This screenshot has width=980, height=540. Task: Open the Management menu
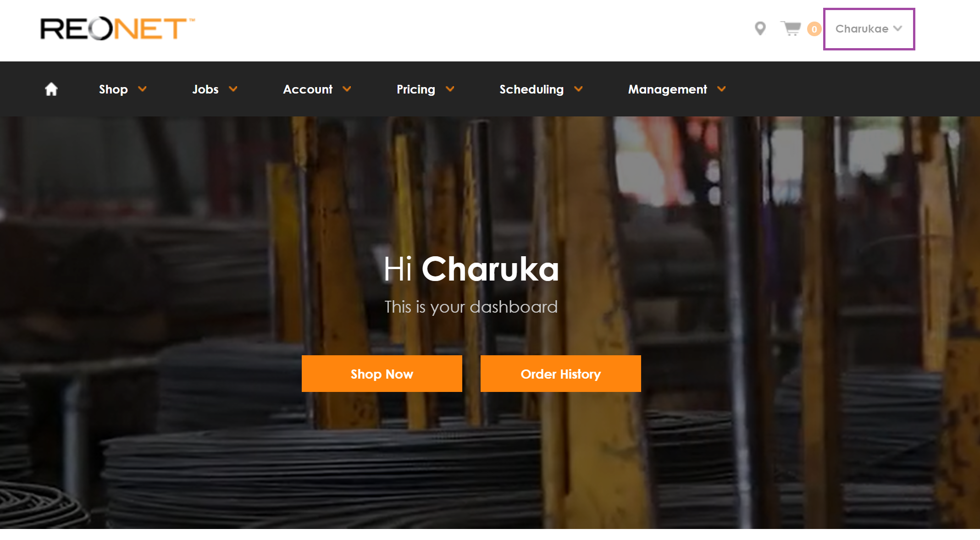coord(668,89)
